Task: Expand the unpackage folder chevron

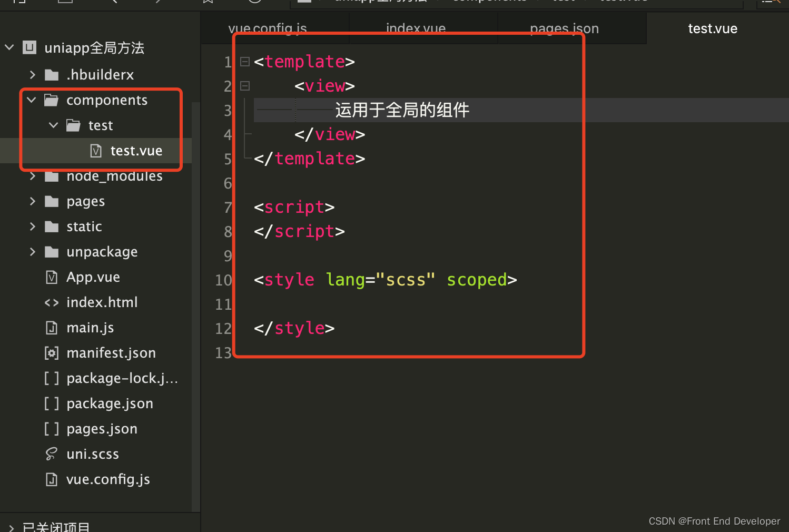Action: click(x=33, y=252)
